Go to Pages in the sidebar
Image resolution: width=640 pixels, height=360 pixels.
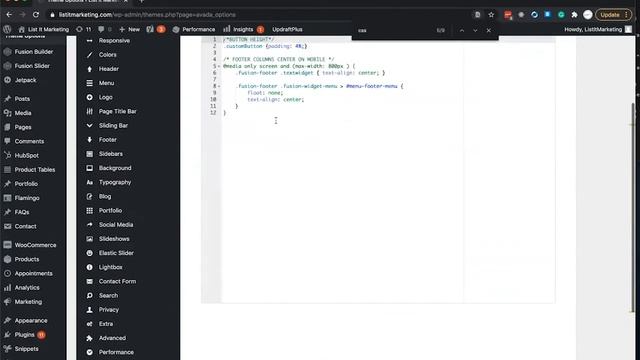[23, 127]
